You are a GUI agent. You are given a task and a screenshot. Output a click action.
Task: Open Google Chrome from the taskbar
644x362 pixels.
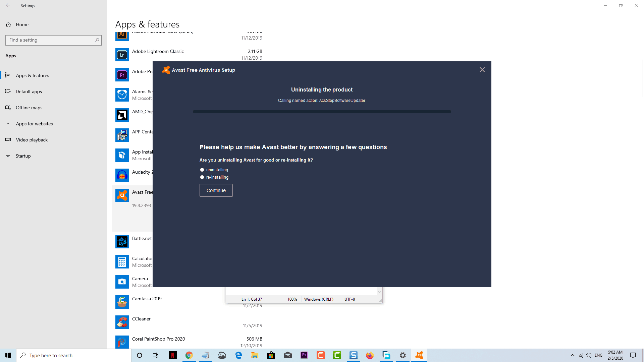(189, 355)
